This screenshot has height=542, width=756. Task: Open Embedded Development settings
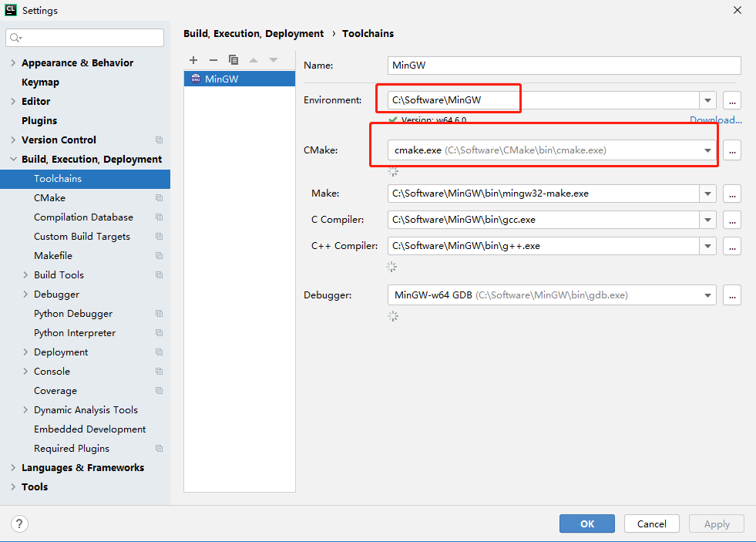pyautogui.click(x=89, y=429)
